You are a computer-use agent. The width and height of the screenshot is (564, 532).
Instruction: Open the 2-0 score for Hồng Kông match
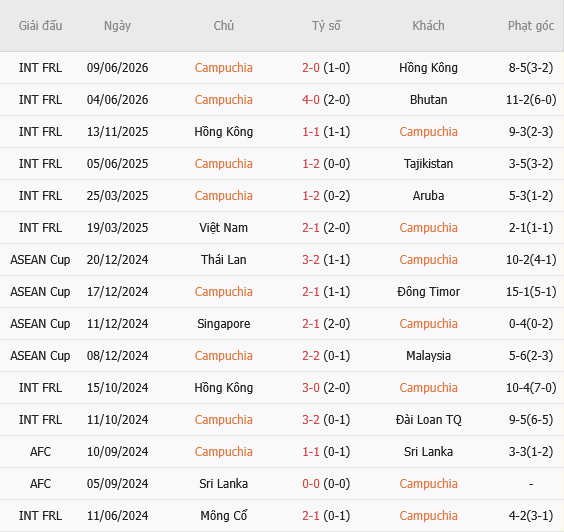[x=311, y=68]
